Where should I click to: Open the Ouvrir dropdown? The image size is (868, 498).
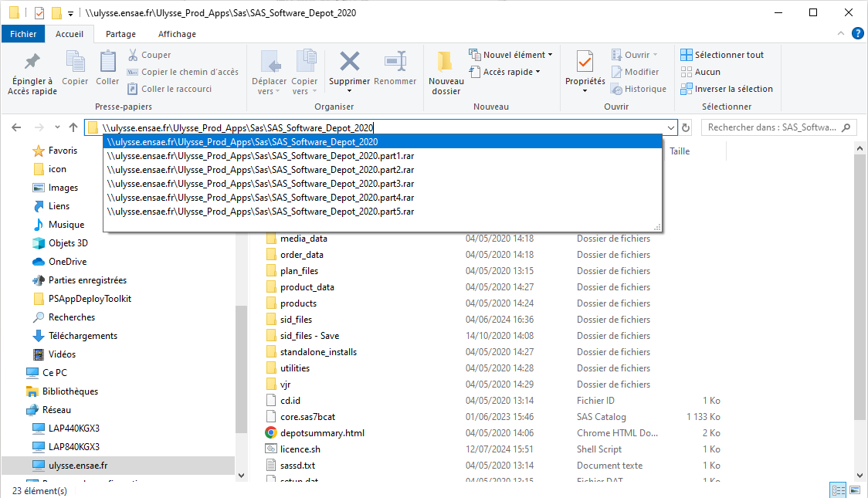point(634,55)
